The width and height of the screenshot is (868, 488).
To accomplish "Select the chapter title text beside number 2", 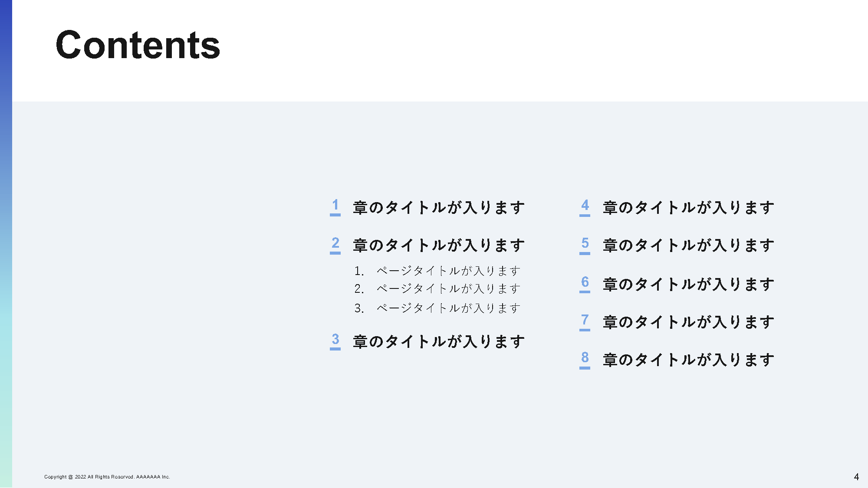I will coord(439,246).
